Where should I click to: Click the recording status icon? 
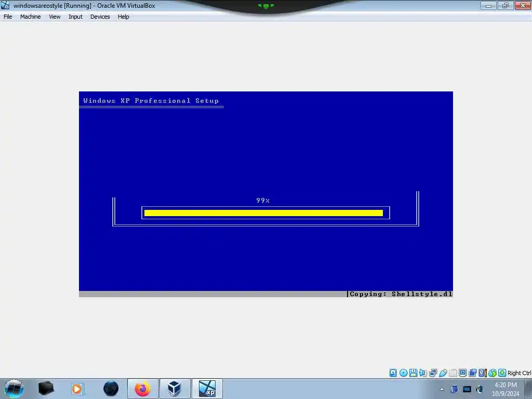point(473,373)
